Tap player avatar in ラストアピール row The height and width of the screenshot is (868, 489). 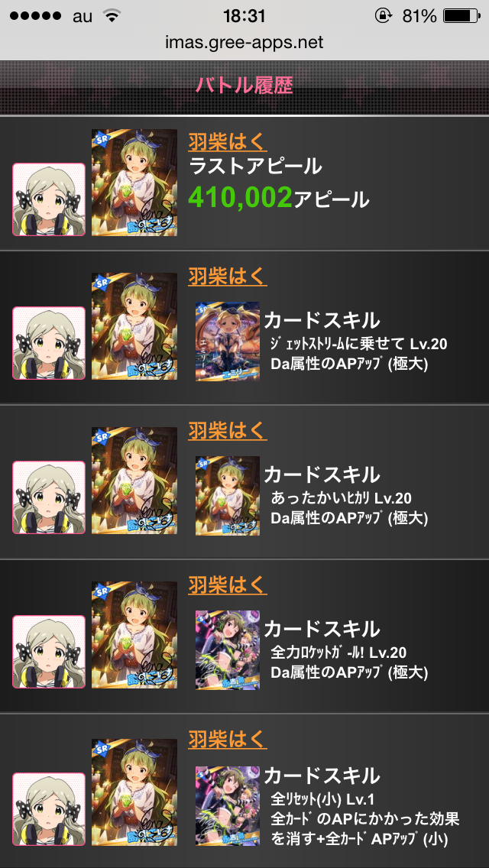click(49, 199)
